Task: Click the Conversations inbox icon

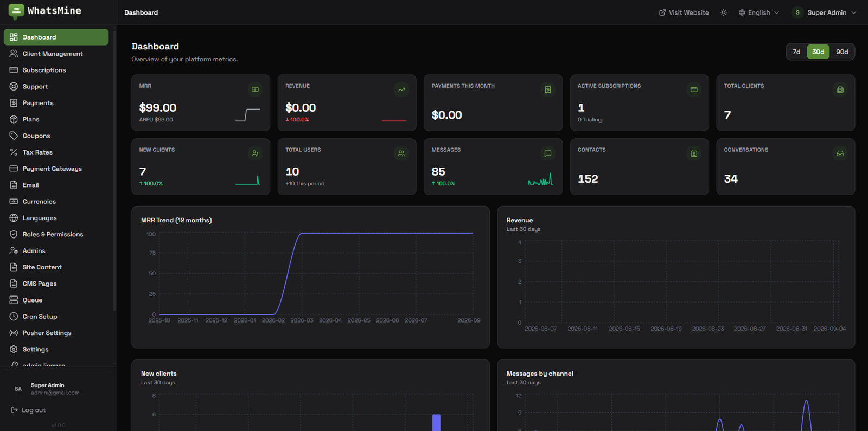Action: (x=840, y=153)
